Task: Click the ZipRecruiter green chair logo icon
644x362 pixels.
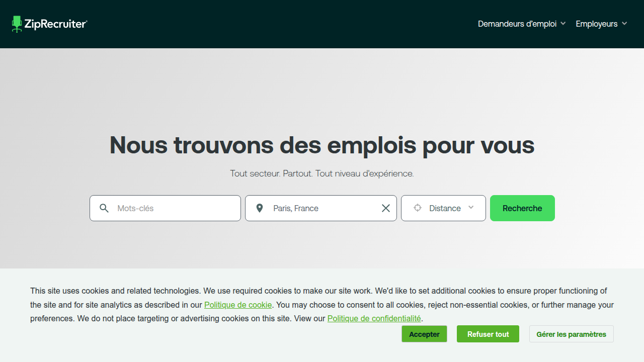Action: [x=17, y=24]
